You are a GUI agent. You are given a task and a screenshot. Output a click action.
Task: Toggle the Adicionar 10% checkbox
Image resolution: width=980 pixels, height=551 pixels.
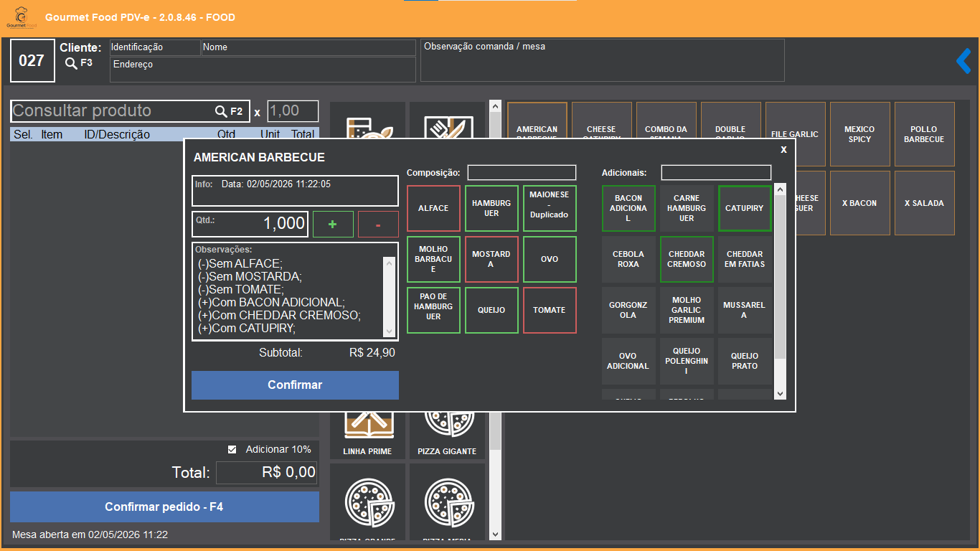[232, 450]
